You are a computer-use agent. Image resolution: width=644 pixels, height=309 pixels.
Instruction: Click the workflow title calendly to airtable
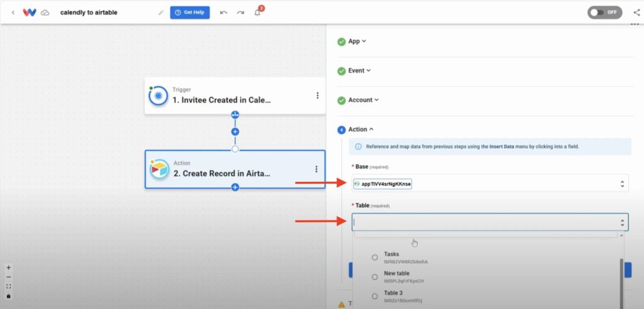pos(89,13)
